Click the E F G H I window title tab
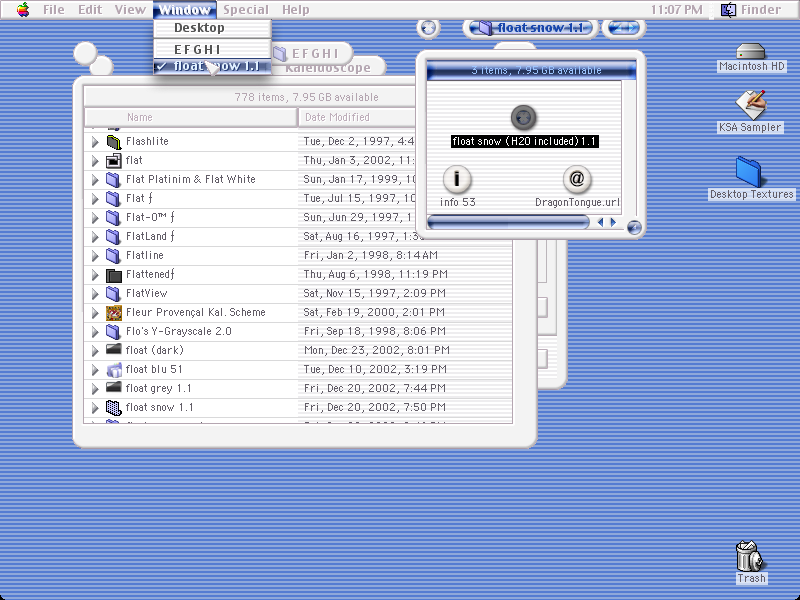 click(312, 53)
